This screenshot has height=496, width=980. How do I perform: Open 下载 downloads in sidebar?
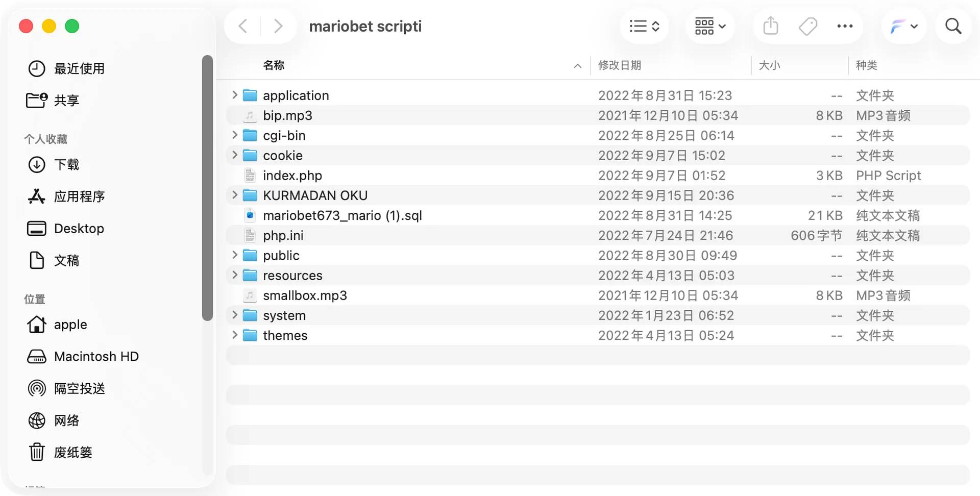53,164
